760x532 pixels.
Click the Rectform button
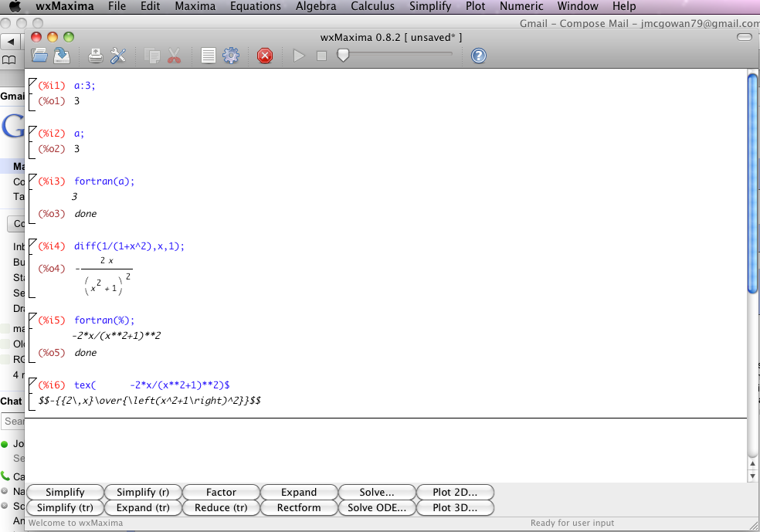299,508
